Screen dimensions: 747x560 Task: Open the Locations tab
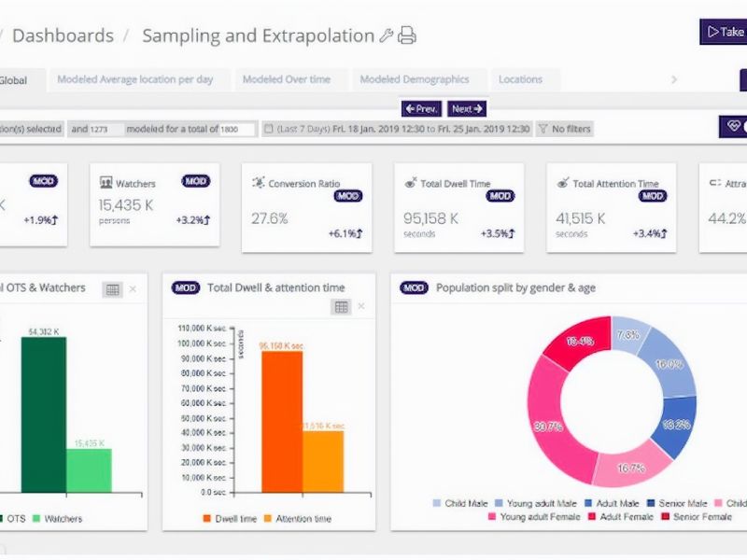pyautogui.click(x=521, y=79)
